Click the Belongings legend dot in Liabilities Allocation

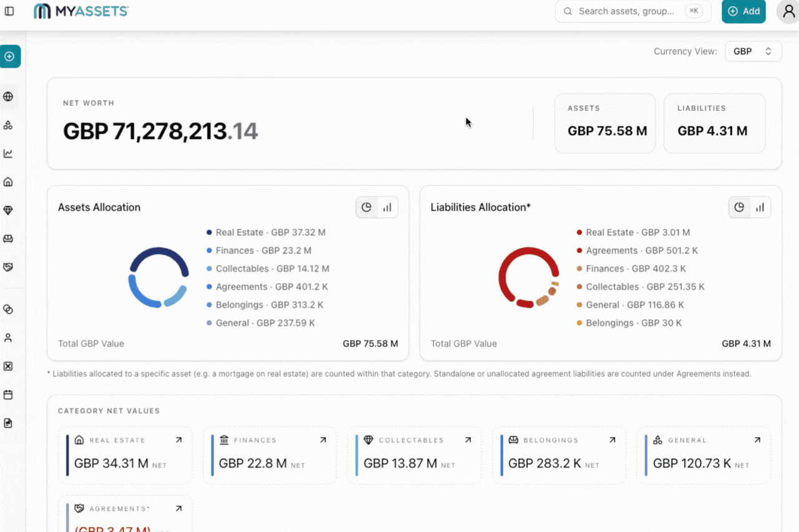click(x=579, y=323)
